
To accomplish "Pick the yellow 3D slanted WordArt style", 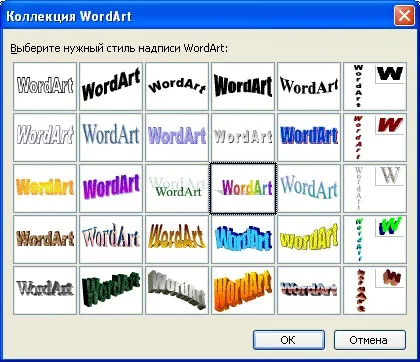I will pos(309,239).
